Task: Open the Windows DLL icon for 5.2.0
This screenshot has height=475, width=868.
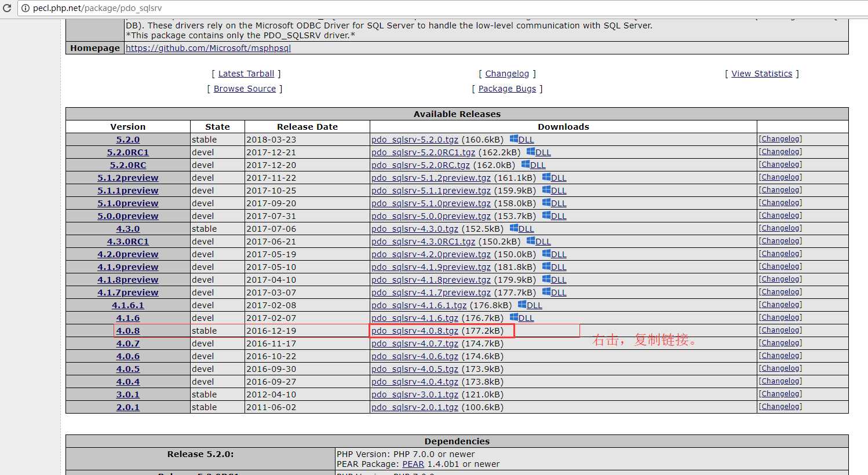Action: coord(513,139)
